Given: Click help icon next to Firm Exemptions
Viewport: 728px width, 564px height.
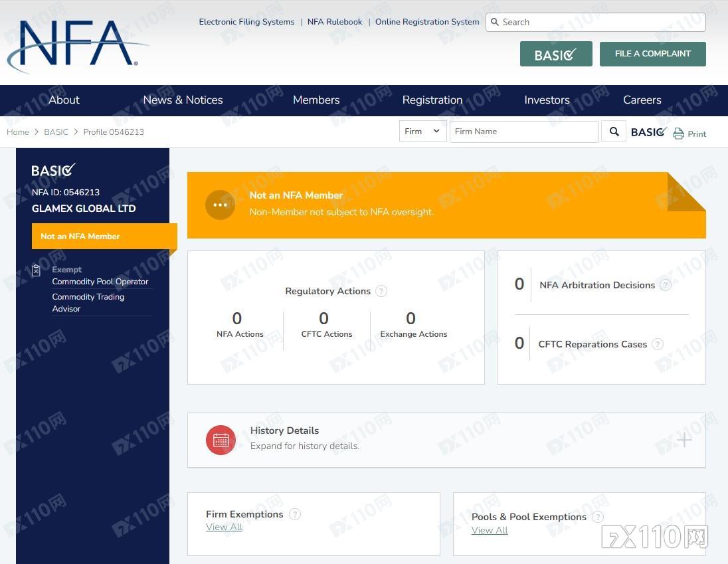Looking at the screenshot, I should pyautogui.click(x=295, y=514).
